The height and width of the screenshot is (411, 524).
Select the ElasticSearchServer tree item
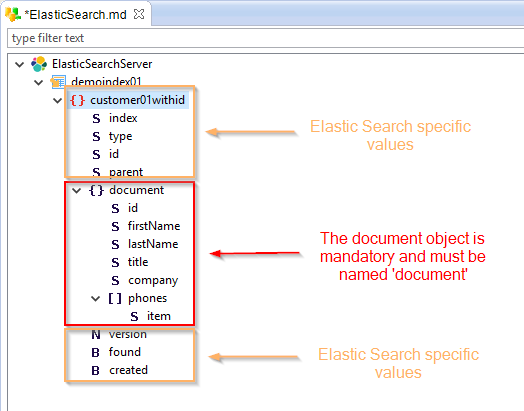102,64
